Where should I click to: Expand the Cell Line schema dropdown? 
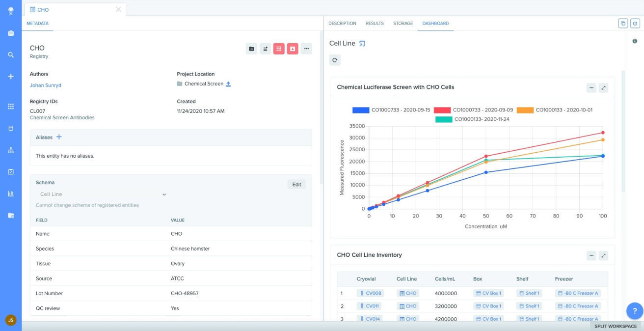pyautogui.click(x=164, y=194)
